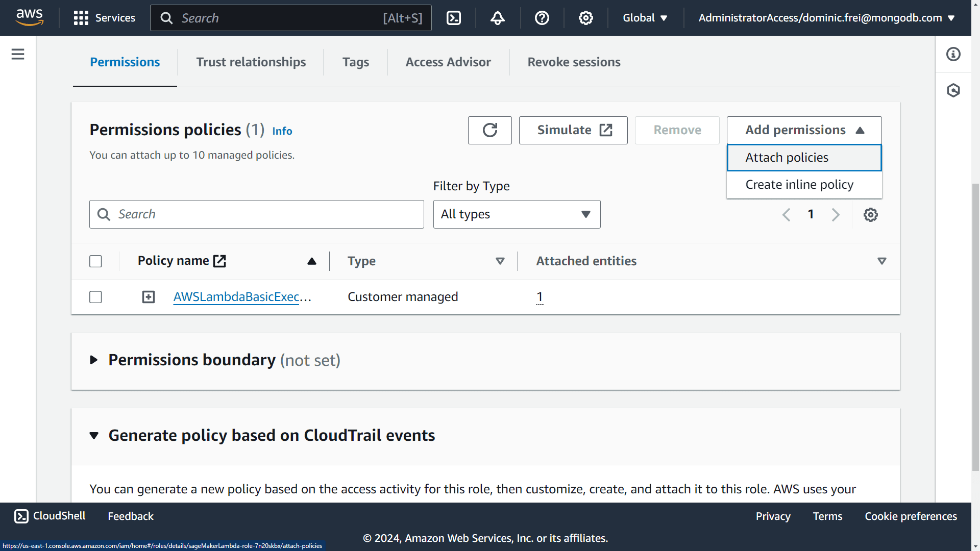Open CloudShell terminal icon
The height and width of the screenshot is (551, 980).
(x=454, y=18)
